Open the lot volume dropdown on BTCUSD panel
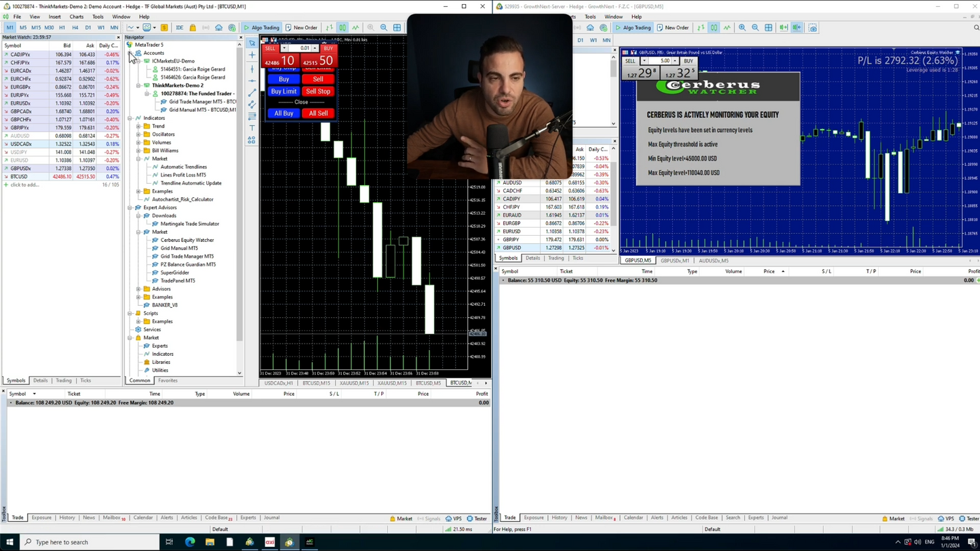Image resolution: width=980 pixels, height=551 pixels. point(284,48)
